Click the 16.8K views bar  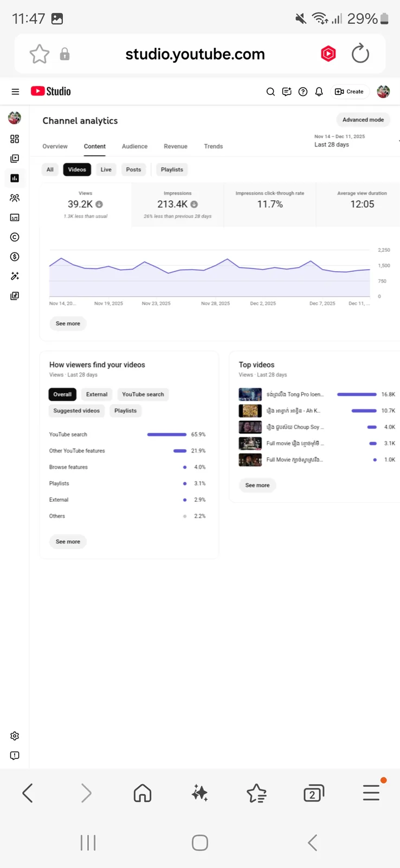click(357, 394)
